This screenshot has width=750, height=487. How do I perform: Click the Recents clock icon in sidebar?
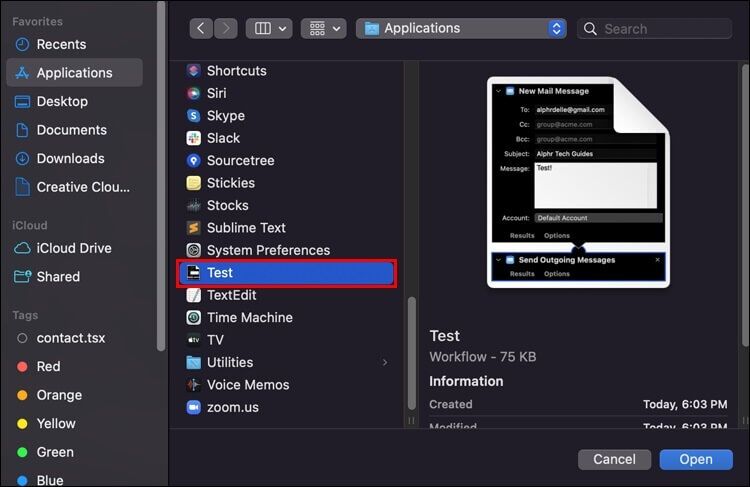click(22, 44)
